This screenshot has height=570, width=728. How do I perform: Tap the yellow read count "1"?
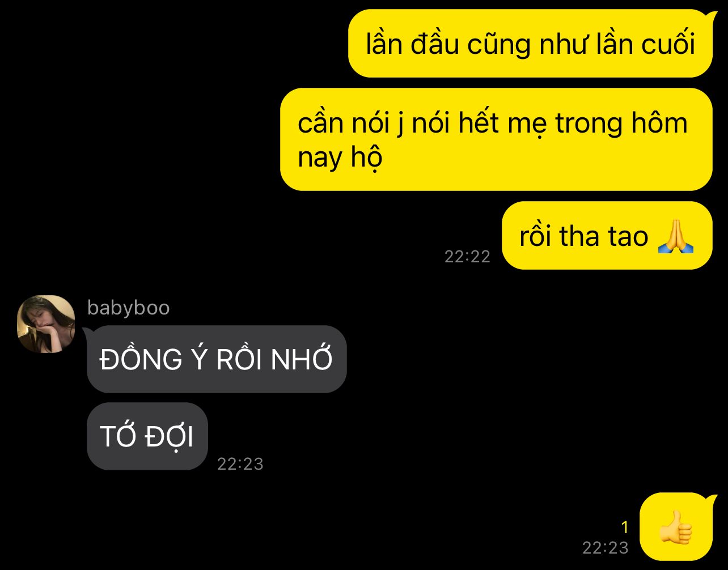[x=625, y=528]
